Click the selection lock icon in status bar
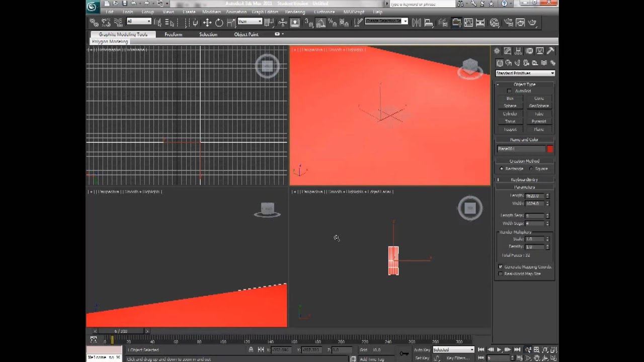 point(251,349)
